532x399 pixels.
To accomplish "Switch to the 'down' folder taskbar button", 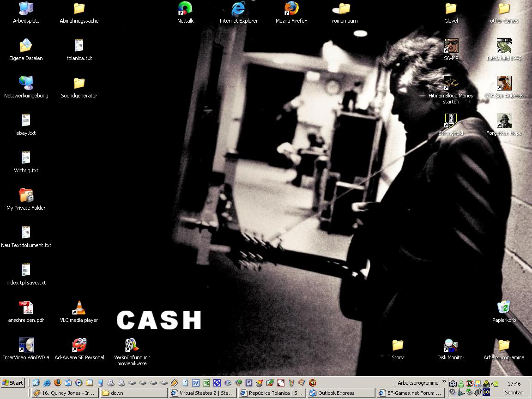I will pos(134,393).
